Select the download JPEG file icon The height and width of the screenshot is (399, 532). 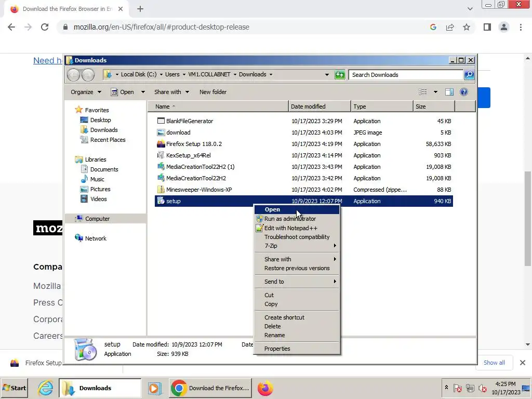[x=161, y=132]
